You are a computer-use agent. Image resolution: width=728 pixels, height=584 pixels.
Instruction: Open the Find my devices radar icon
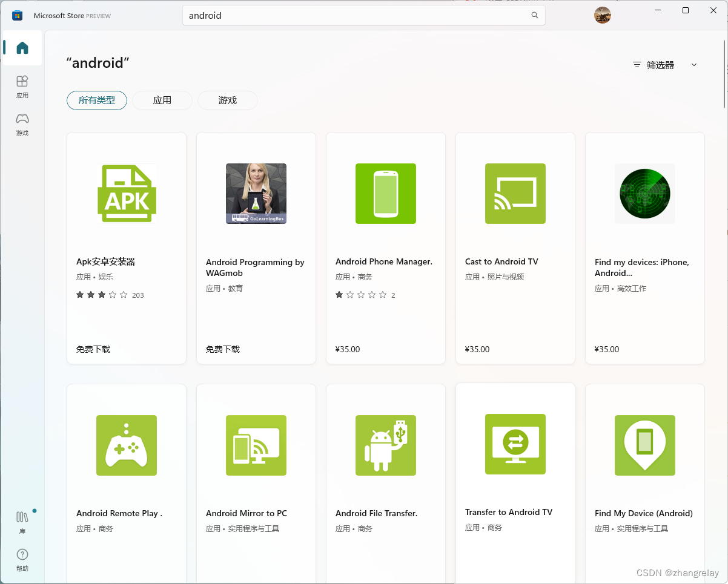click(645, 194)
